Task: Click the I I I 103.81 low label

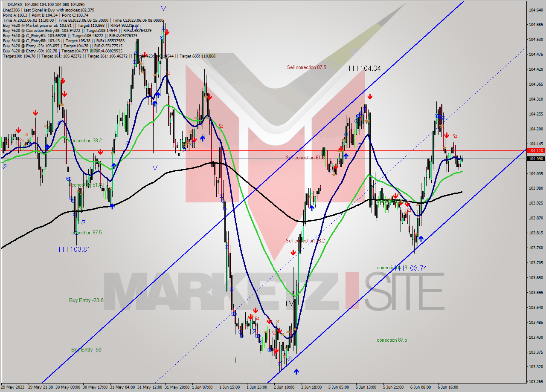Action: coord(74,249)
